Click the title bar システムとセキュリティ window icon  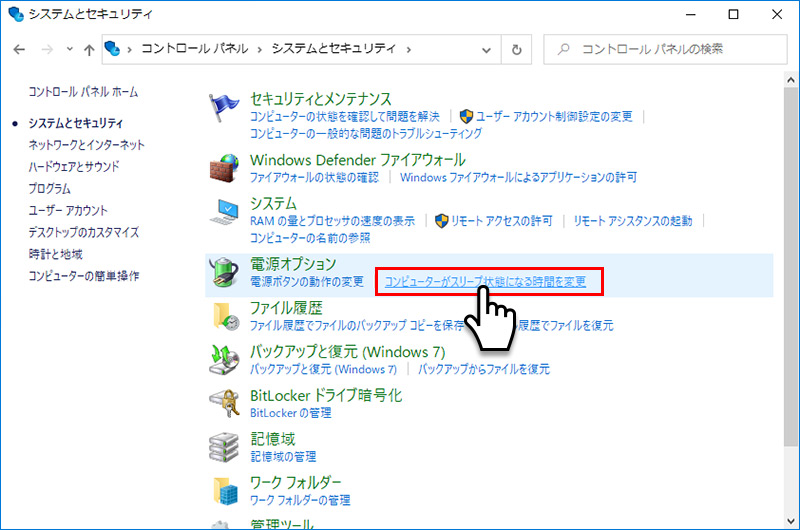pyautogui.click(x=16, y=14)
